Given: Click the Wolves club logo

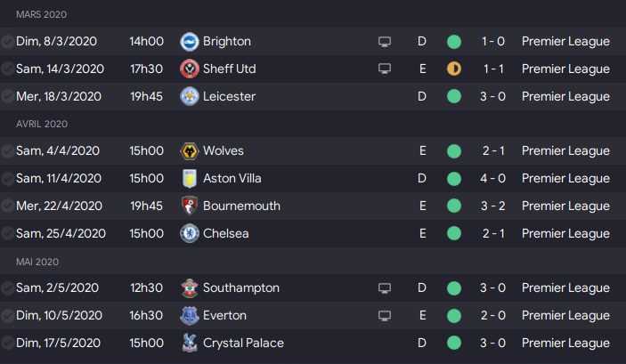Looking at the screenshot, I should 190,151.
